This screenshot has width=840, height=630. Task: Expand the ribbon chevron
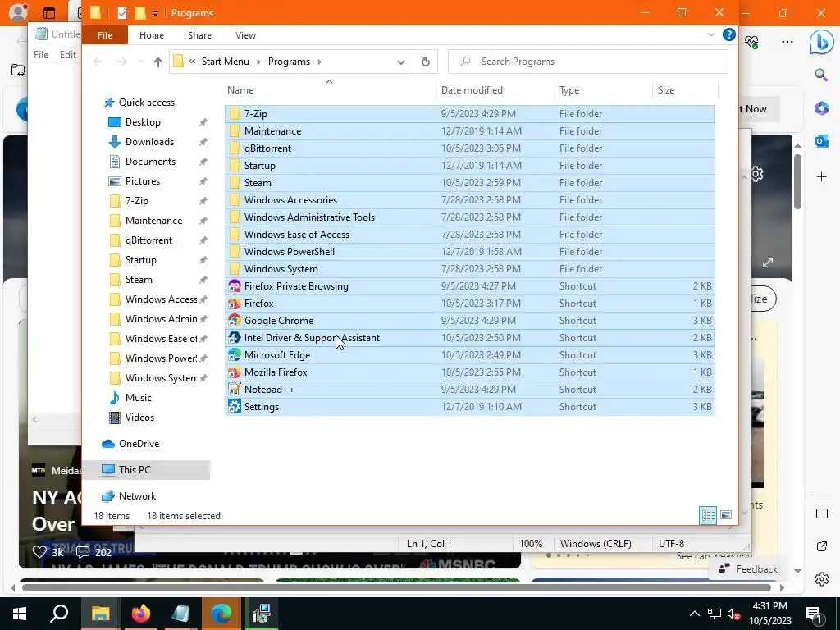tap(711, 34)
